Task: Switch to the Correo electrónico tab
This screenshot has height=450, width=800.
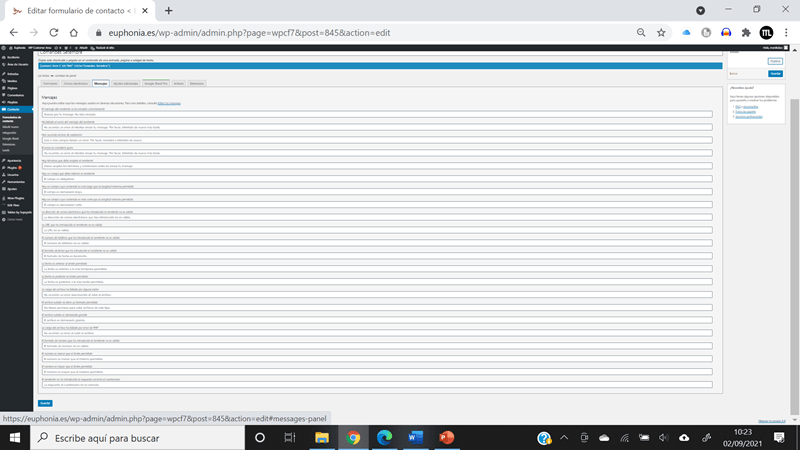Action: 76,84
